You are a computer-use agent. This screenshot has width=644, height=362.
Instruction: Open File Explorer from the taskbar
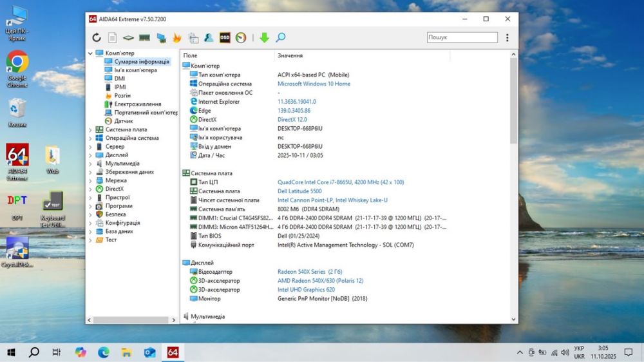pyautogui.click(x=126, y=352)
